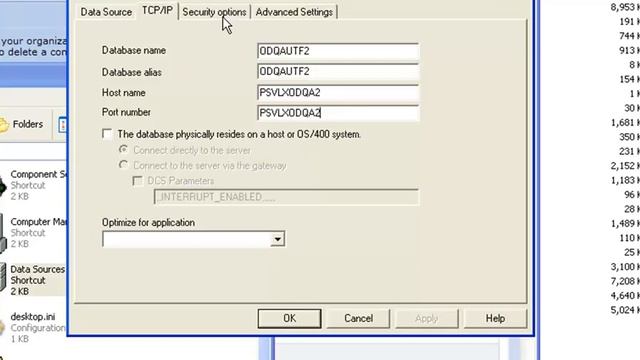Click the Optimize for application label
640x360 pixels.
[x=148, y=223]
